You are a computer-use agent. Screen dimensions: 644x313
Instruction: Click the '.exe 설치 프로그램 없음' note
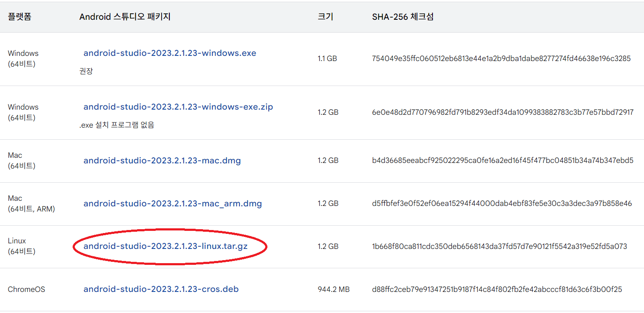pos(117,125)
